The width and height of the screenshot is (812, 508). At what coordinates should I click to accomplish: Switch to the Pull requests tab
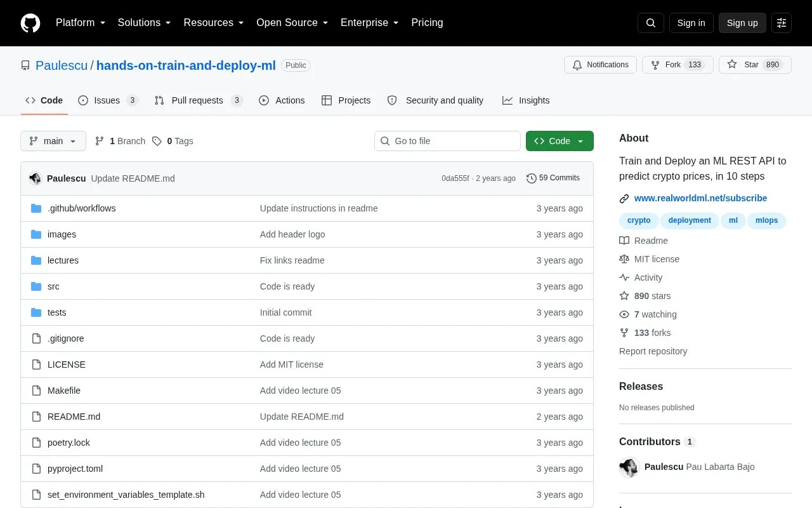(x=198, y=100)
